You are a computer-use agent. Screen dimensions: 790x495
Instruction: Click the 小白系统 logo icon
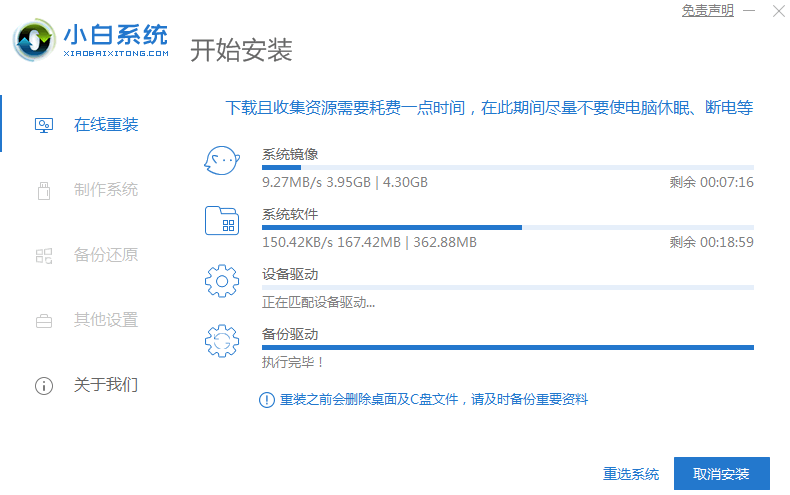(x=36, y=38)
